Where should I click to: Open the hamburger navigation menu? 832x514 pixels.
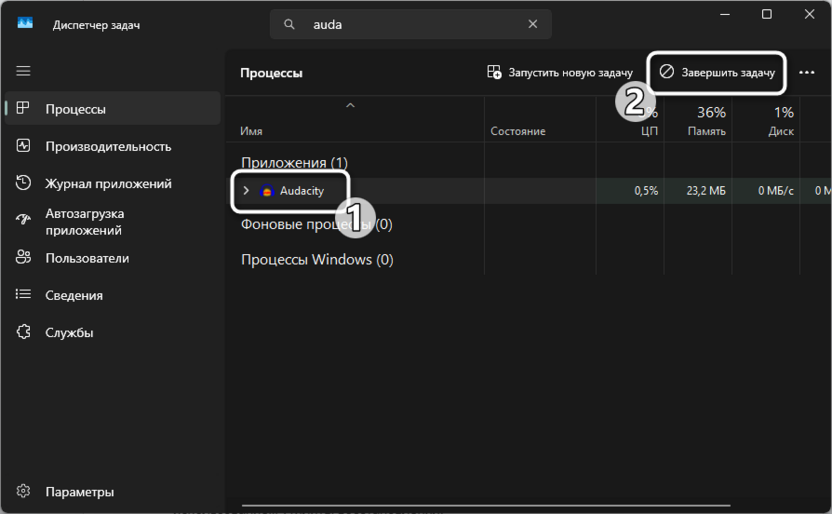click(x=24, y=71)
